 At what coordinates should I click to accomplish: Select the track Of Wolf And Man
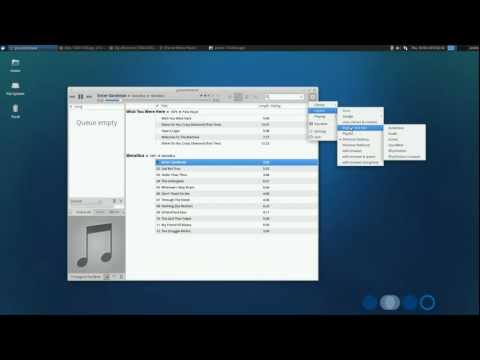coord(237,212)
